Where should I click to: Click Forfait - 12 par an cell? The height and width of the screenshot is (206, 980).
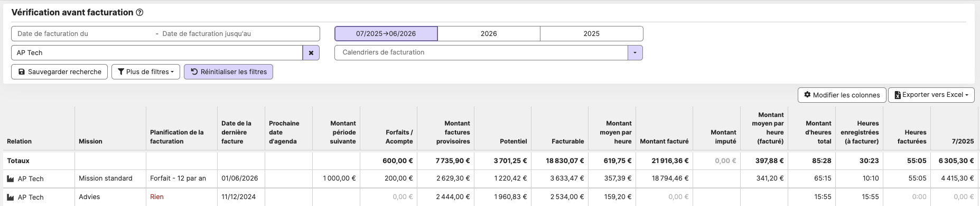[x=178, y=178]
